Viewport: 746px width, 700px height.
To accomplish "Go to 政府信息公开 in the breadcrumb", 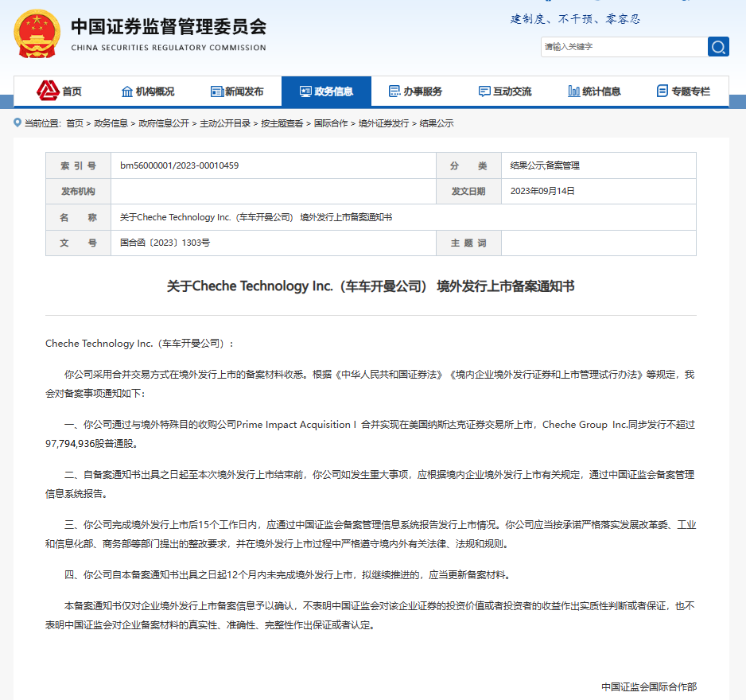I will click(x=164, y=124).
